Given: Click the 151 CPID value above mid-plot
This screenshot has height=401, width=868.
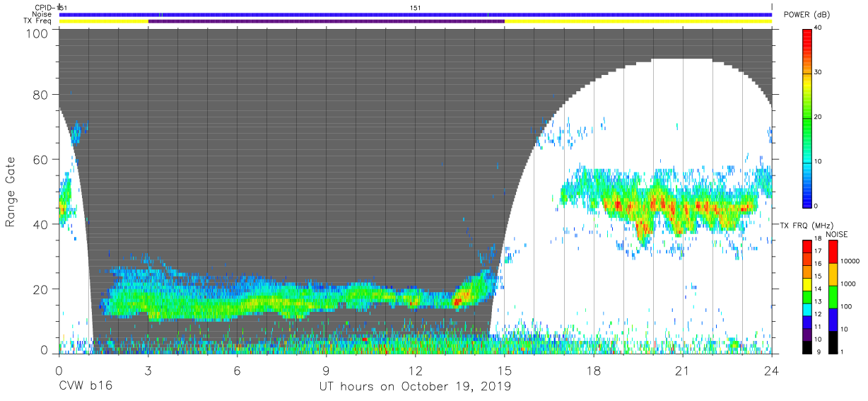Looking at the screenshot, I should (416, 7).
